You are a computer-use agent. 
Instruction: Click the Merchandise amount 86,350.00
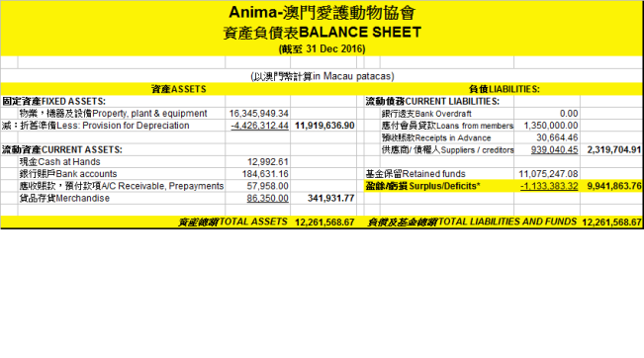pyautogui.click(x=268, y=199)
